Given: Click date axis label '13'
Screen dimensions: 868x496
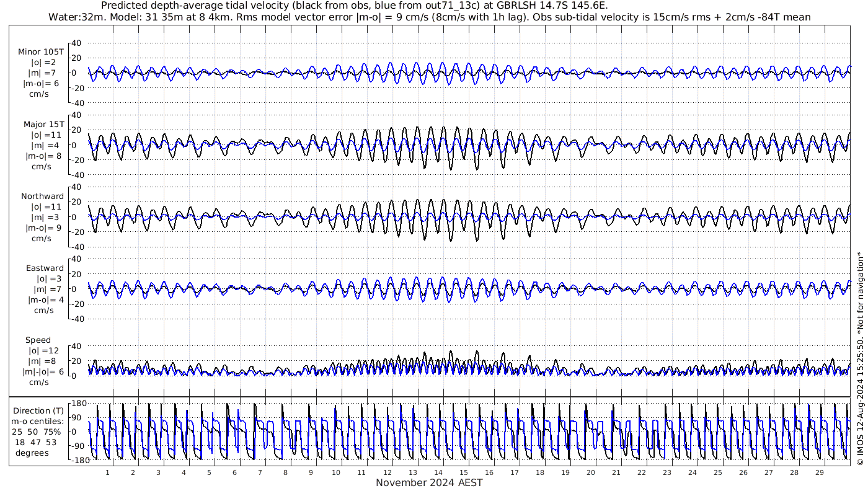Looking at the screenshot, I should click(x=412, y=472).
